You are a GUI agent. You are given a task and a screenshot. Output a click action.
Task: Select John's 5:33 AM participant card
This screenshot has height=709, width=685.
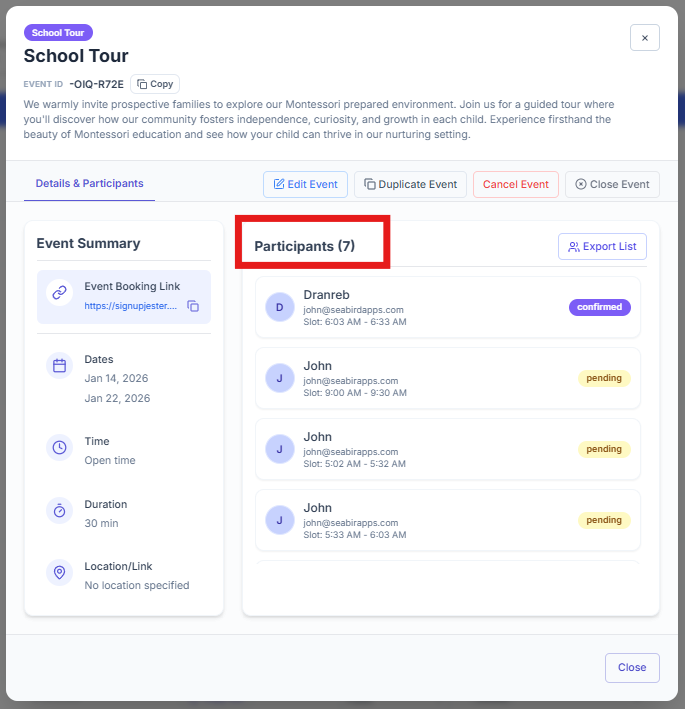click(448, 520)
